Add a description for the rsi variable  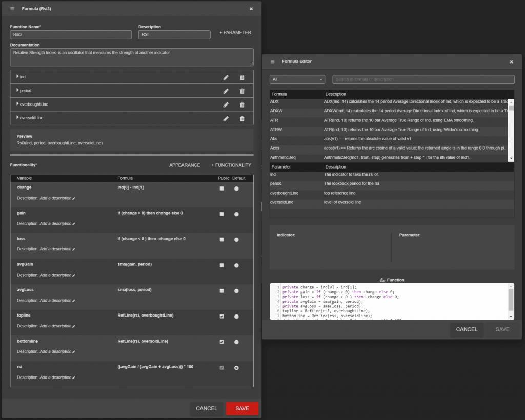[57, 377]
